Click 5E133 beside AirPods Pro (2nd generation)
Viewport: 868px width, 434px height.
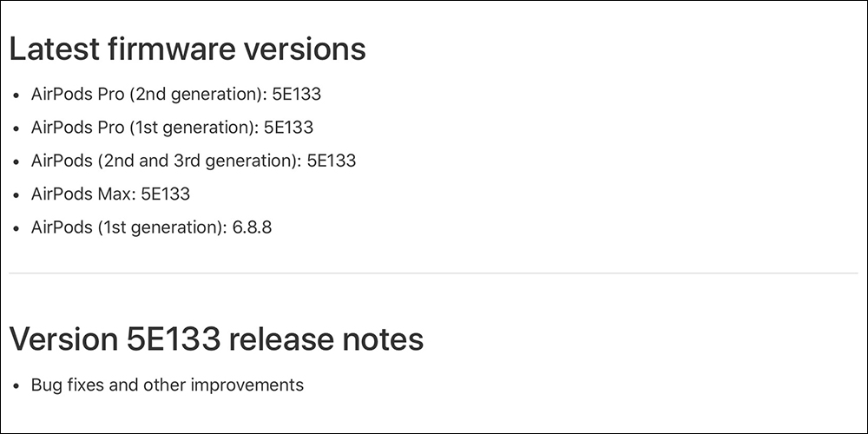(x=296, y=94)
